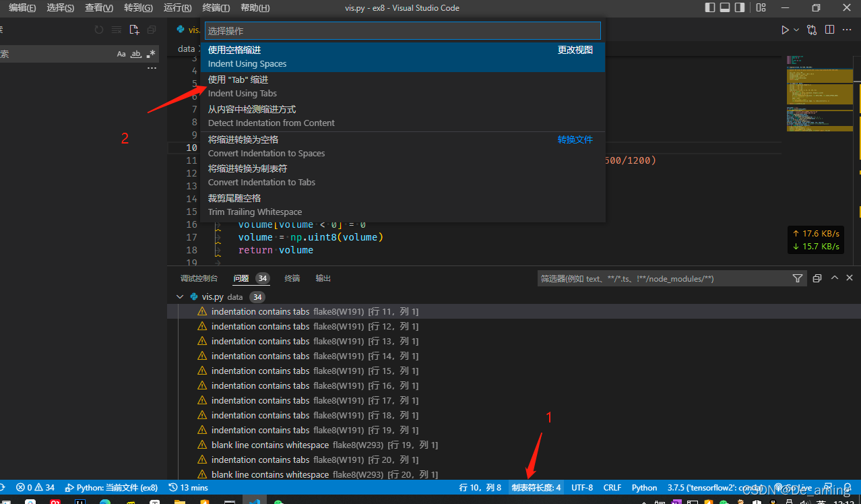Select Trim Trailing Whitespace option
Image resolution: width=861 pixels, height=504 pixels.
coord(402,205)
